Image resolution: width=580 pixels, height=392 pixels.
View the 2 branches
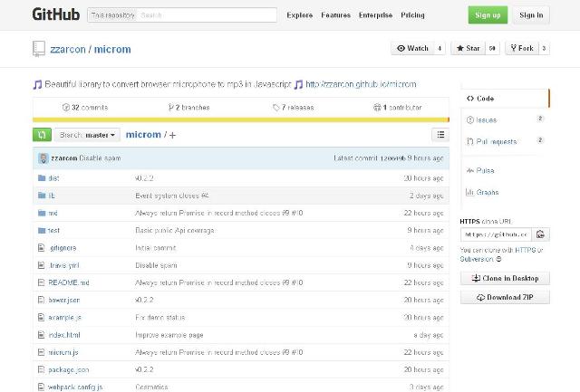click(x=189, y=108)
